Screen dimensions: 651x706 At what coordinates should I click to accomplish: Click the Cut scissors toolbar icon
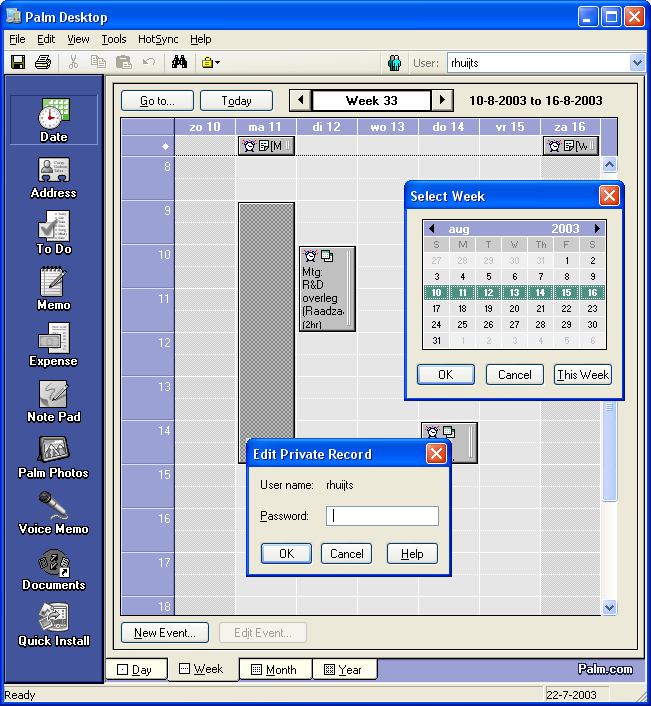click(x=73, y=62)
